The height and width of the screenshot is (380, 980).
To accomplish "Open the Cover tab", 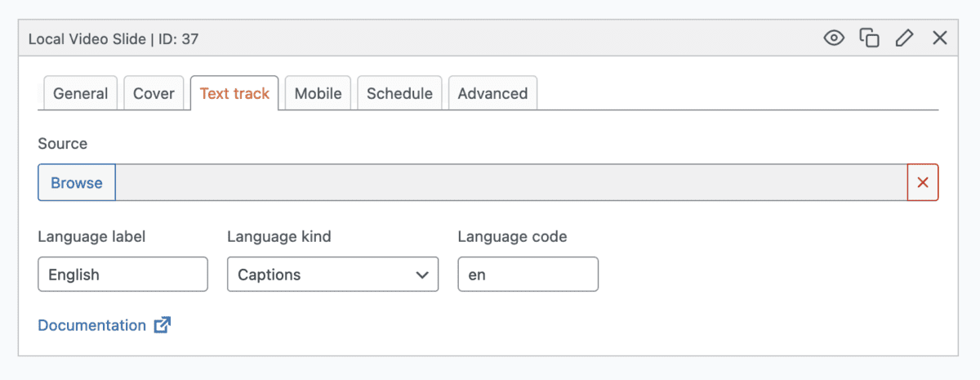I will coord(154,93).
